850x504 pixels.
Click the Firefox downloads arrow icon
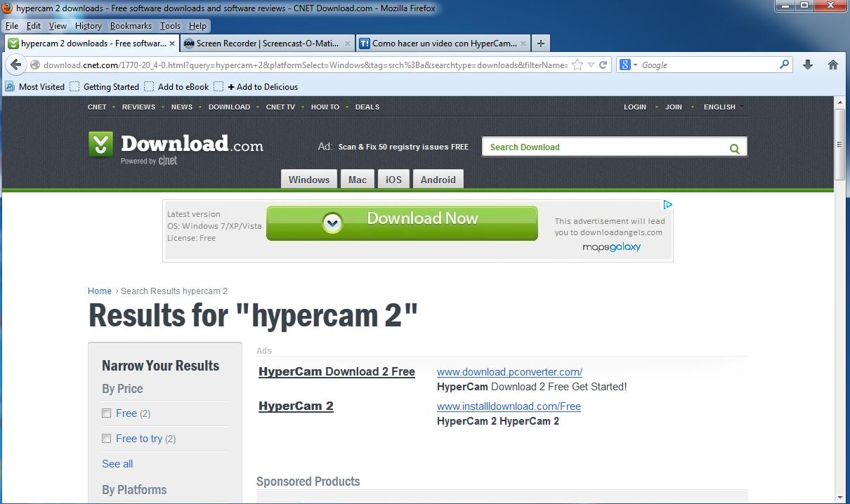pyautogui.click(x=807, y=65)
